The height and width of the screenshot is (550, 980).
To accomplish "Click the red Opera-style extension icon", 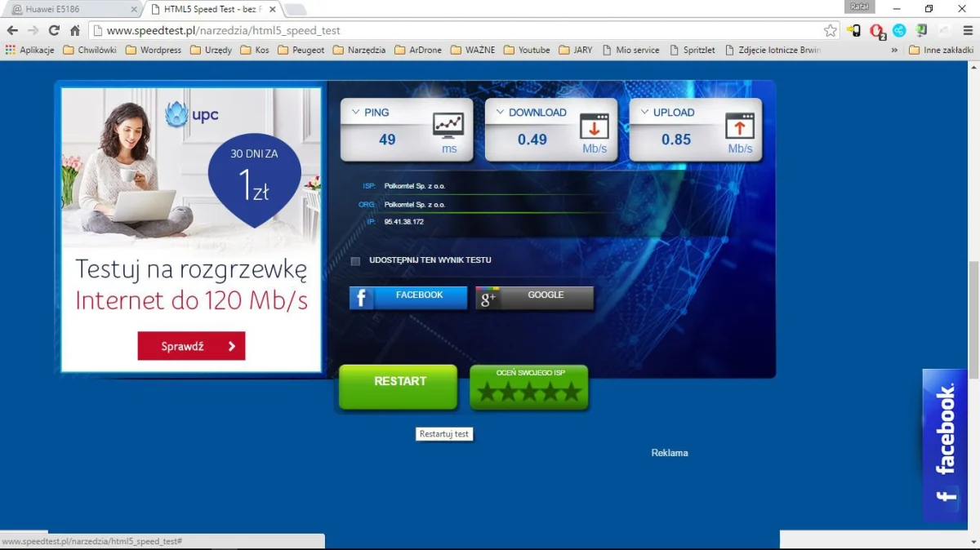I will (x=877, y=31).
